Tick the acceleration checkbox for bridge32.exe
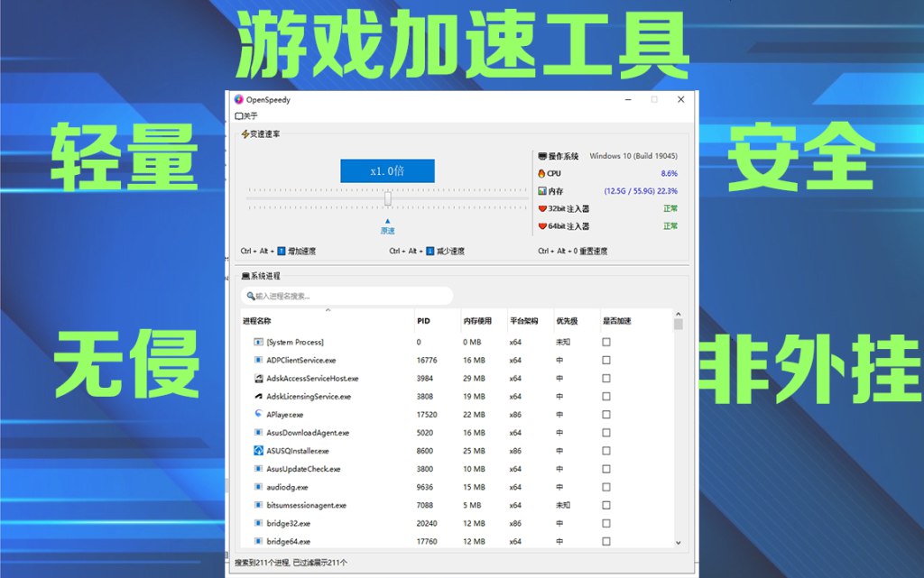Screen dimensions: 924x578 pos(606,523)
